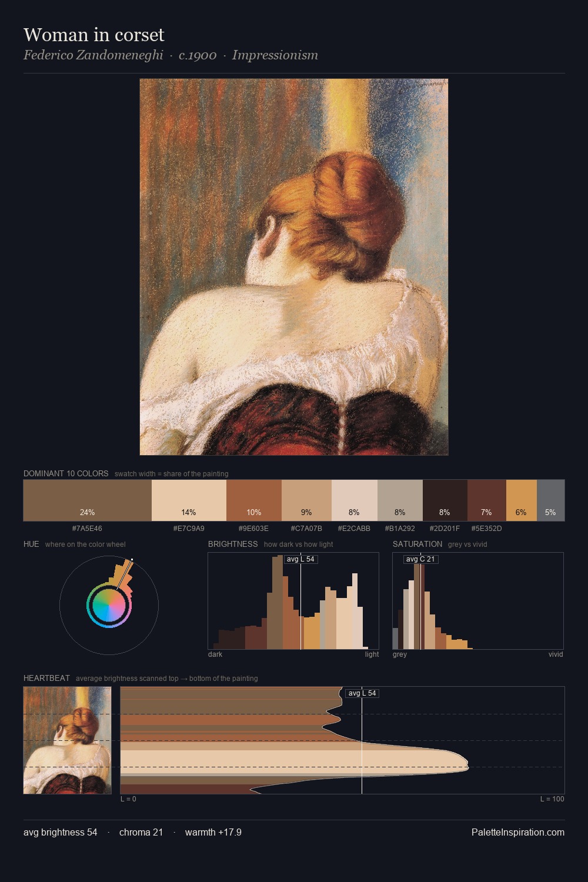Pick the 8% dark brown swatch #2D201F
This screenshot has width=588, height=882.
(445, 500)
